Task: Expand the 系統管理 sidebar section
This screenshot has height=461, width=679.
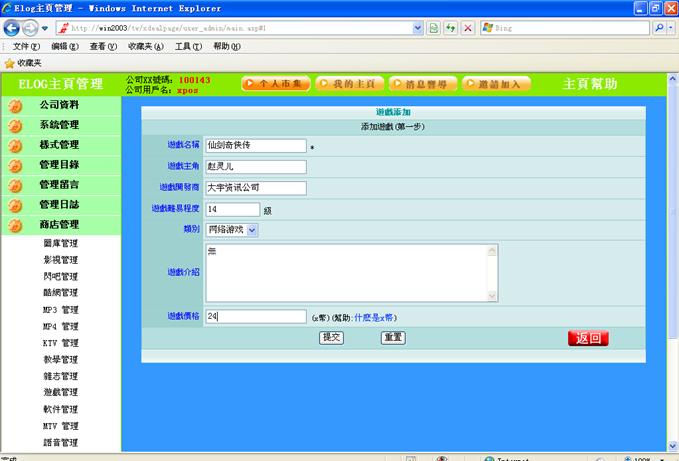Action: [x=59, y=125]
